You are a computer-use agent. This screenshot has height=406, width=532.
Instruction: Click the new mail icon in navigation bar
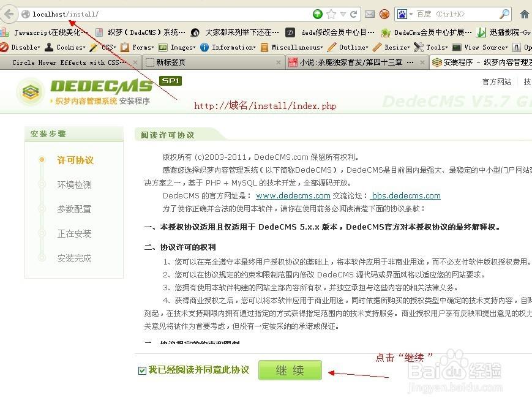point(370,14)
